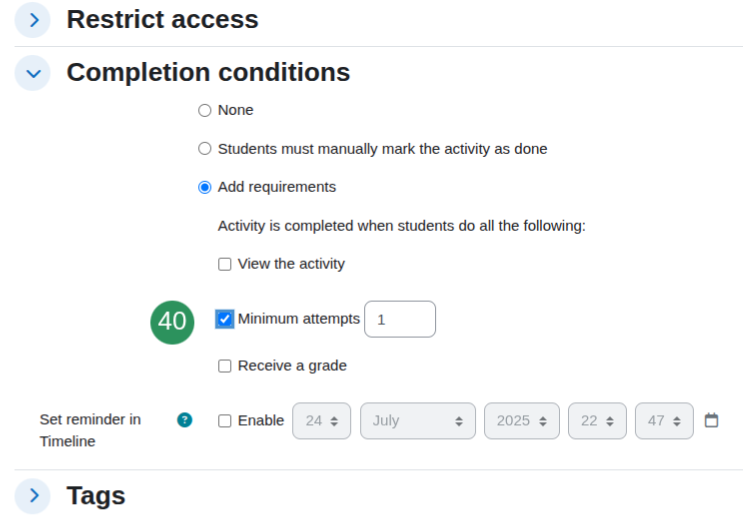
Task: Enable the timeline reminder checkbox
Action: tap(225, 421)
